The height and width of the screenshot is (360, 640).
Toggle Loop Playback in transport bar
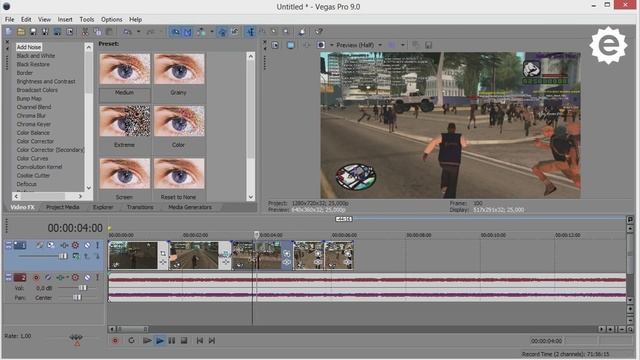131,340
